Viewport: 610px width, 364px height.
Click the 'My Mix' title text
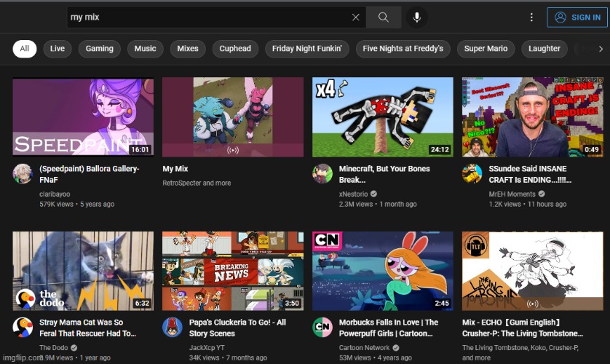(175, 169)
